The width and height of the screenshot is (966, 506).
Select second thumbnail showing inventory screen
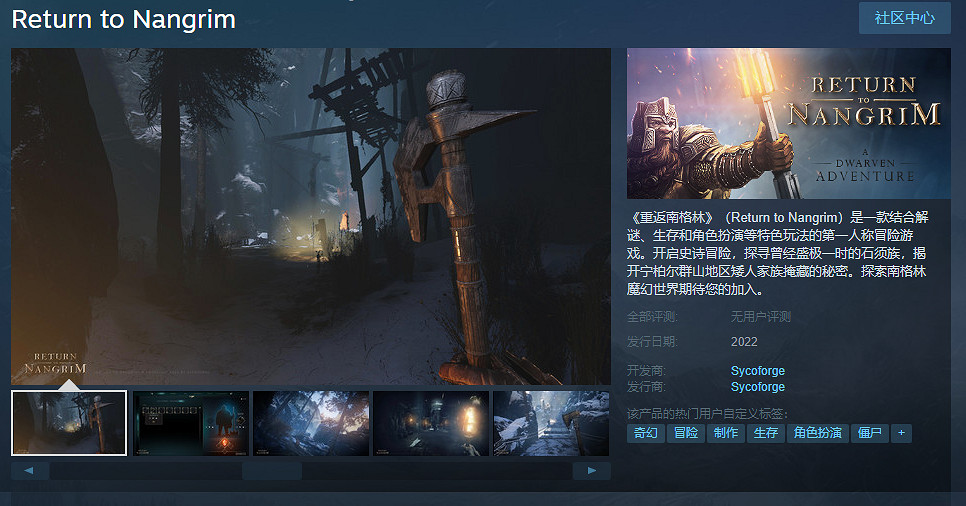tap(191, 423)
